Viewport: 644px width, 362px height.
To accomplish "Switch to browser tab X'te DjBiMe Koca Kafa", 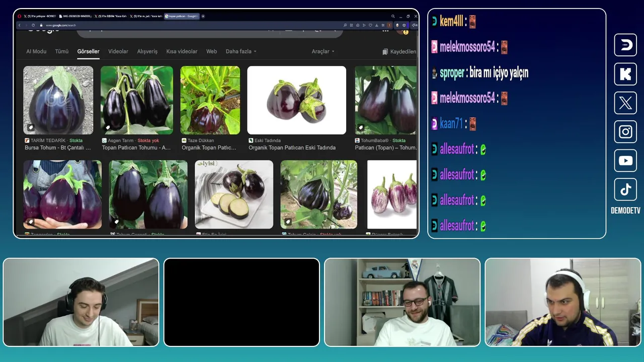I will click(111, 16).
